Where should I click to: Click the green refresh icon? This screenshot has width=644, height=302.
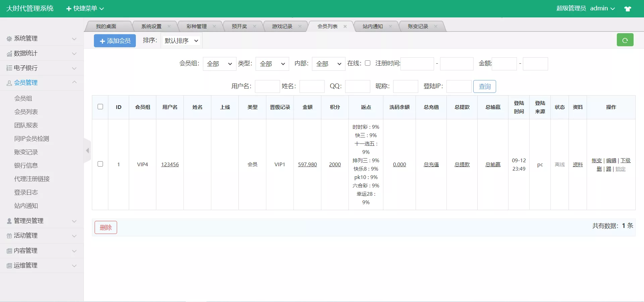[625, 40]
